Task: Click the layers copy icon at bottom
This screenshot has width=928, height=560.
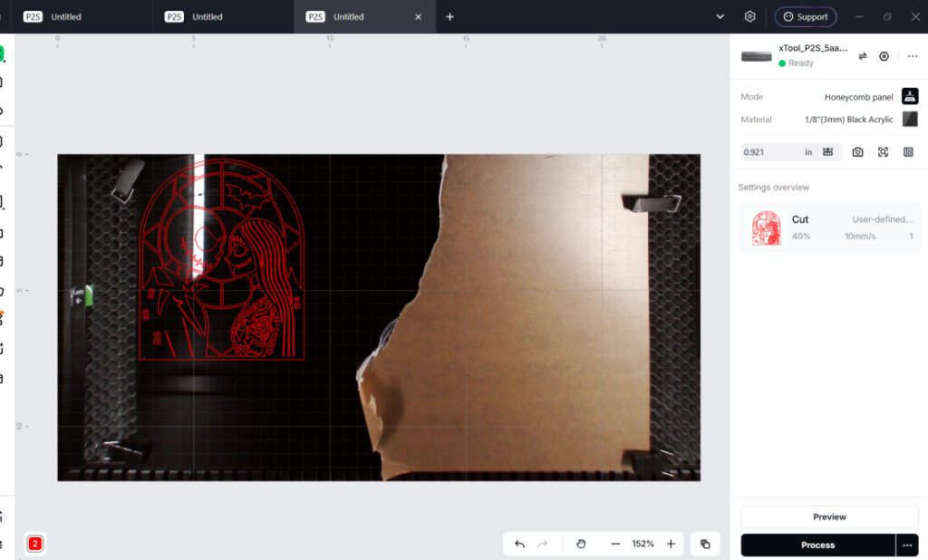Action: pyautogui.click(x=705, y=544)
